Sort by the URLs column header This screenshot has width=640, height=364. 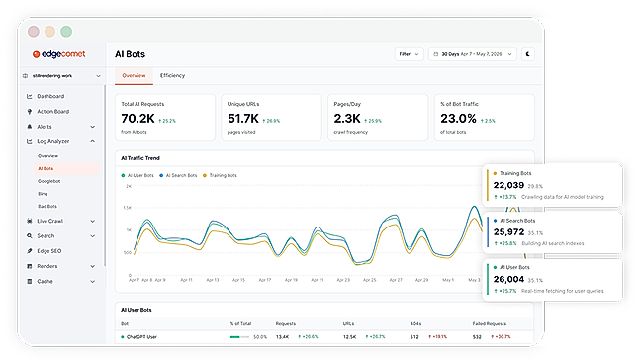pyautogui.click(x=348, y=324)
